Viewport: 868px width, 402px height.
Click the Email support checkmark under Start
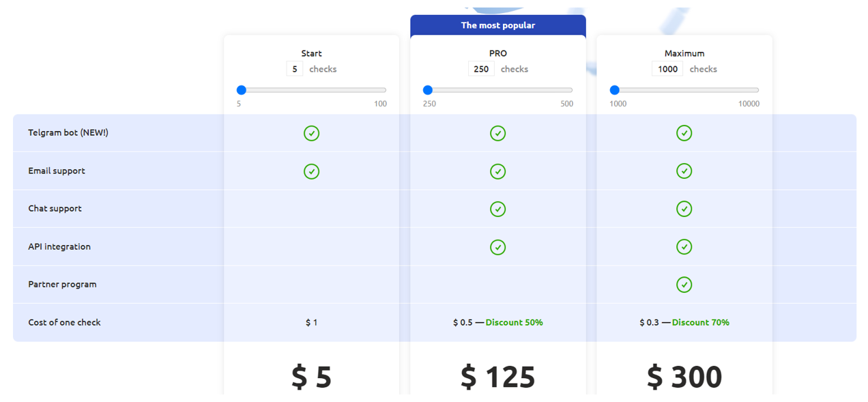tap(311, 171)
